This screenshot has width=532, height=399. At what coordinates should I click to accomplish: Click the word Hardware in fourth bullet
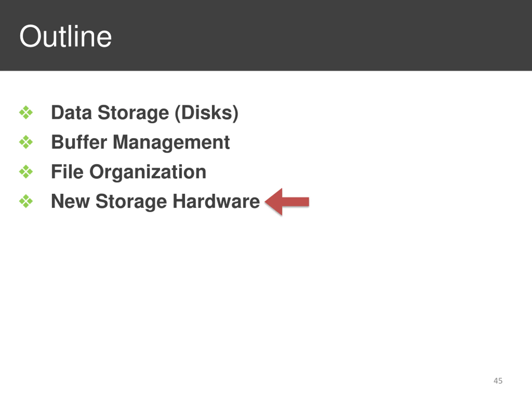tap(216, 201)
